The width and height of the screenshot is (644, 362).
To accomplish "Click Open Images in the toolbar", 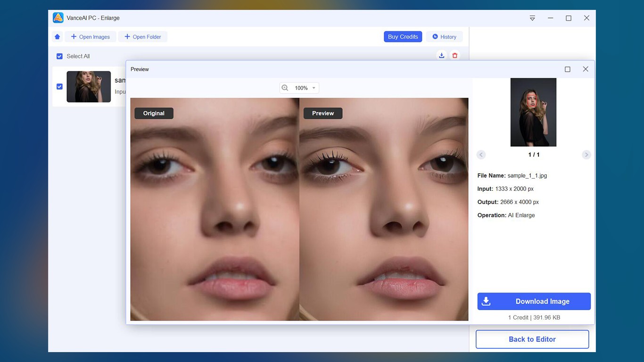I will pos(91,37).
